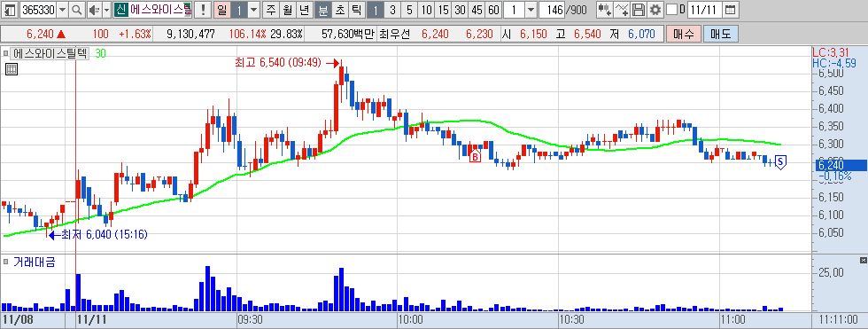868x329 pixels.
Task: Toggle the 에스와이스틸텍 legend checkbox
Action: [6, 54]
